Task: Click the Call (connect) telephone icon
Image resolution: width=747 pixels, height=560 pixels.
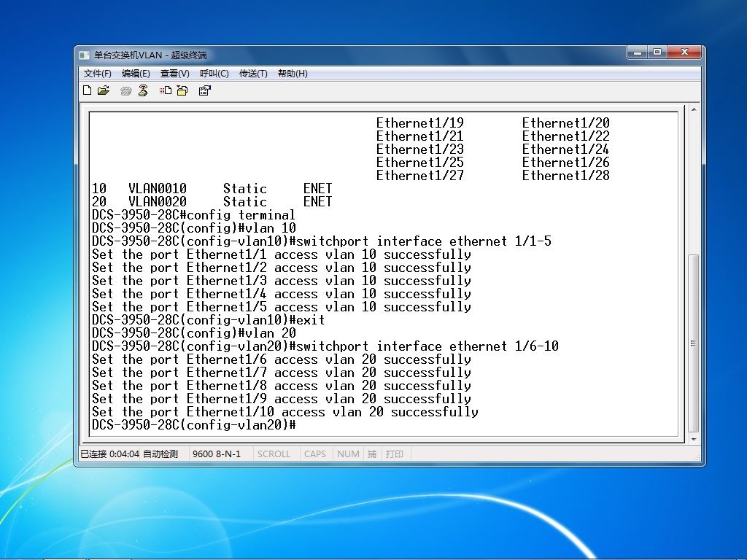Action: (125, 91)
